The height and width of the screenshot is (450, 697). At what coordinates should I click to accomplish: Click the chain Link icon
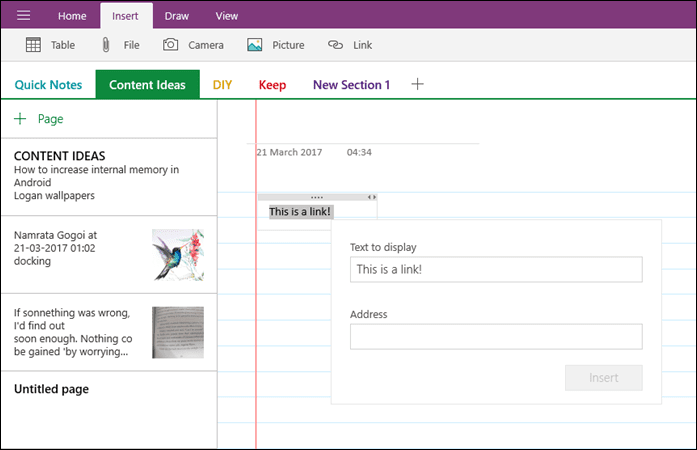(335, 45)
